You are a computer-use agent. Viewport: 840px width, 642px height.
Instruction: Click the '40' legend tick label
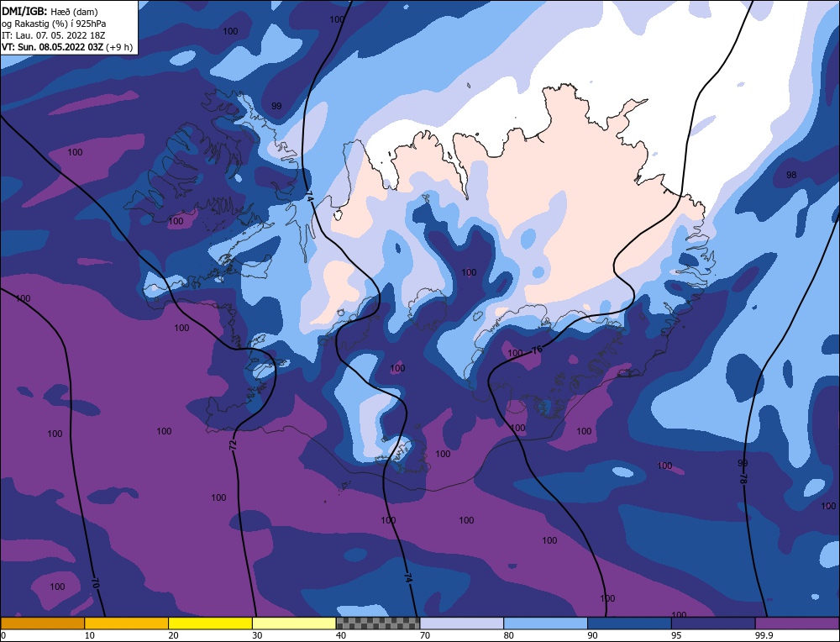tap(341, 635)
